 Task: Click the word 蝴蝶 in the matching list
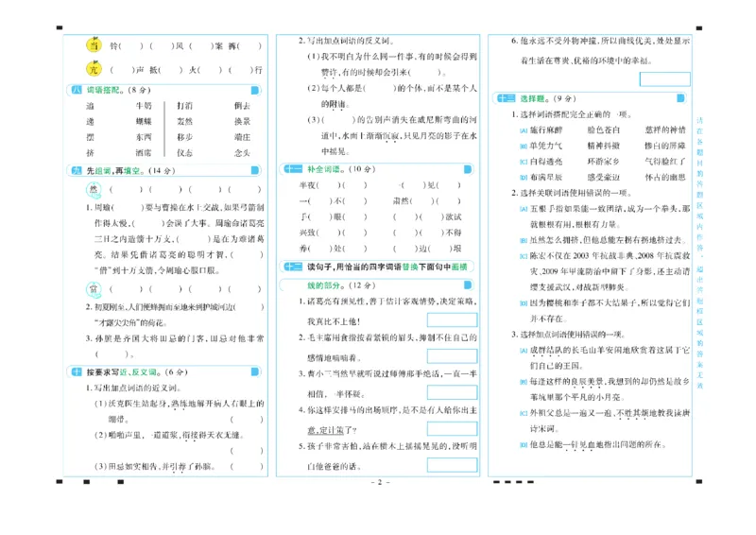click(x=144, y=122)
